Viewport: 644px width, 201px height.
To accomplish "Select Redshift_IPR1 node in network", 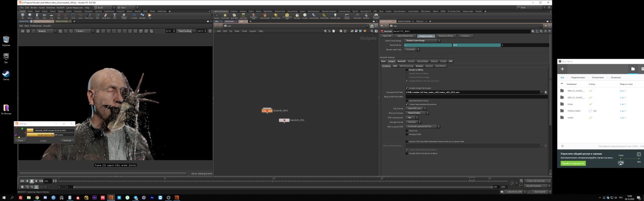I will pyautogui.click(x=284, y=120).
